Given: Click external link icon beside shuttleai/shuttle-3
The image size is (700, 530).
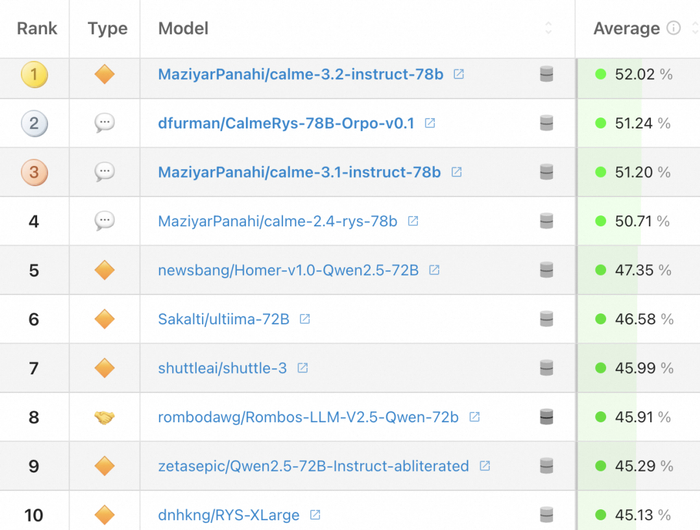Looking at the screenshot, I should pyautogui.click(x=303, y=368).
